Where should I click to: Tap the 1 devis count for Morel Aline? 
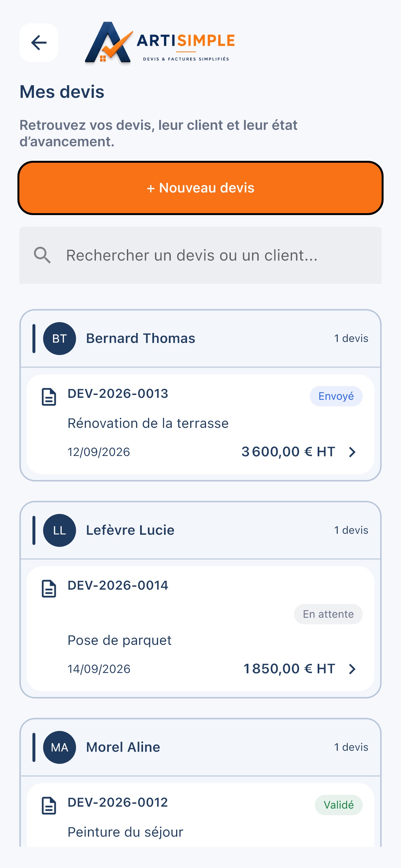(x=351, y=747)
